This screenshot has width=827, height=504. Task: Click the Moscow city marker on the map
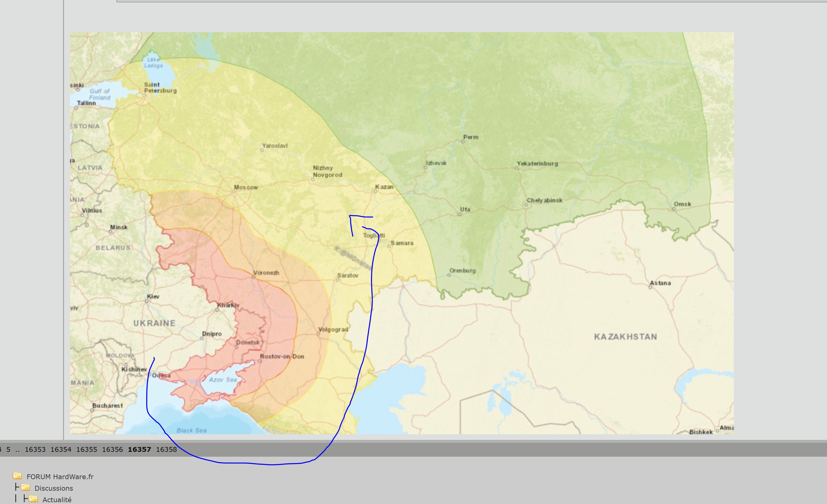coord(234,192)
